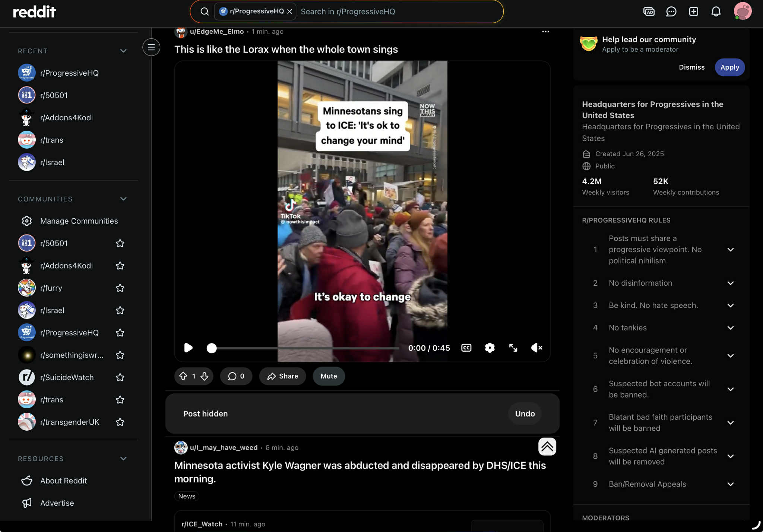This screenshot has height=532, width=763.
Task: Collapse the left sidebar with hamburger button
Action: (151, 47)
